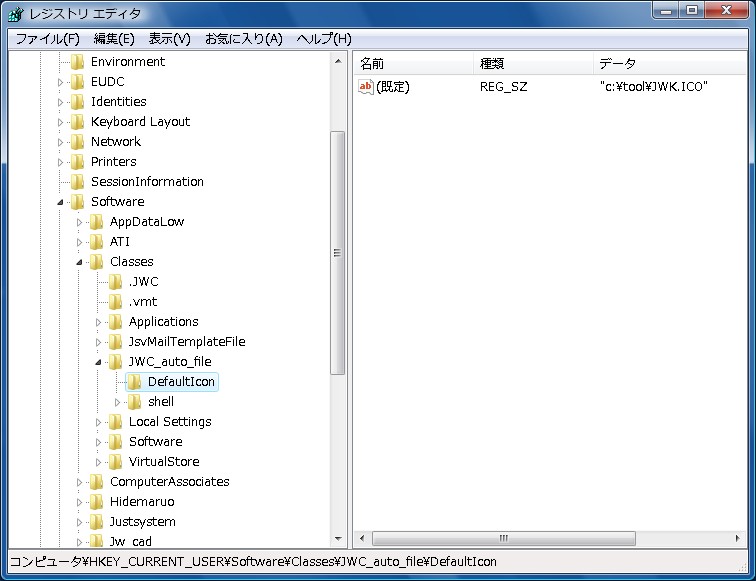Screen dimensions: 756x581
Task: Select the DefaultIcon folder icon
Action: [135, 382]
